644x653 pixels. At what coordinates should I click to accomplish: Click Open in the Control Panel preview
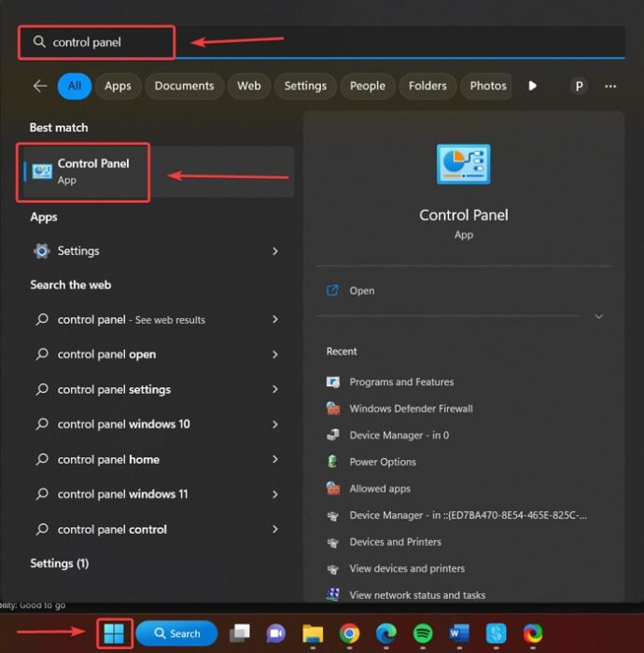361,291
